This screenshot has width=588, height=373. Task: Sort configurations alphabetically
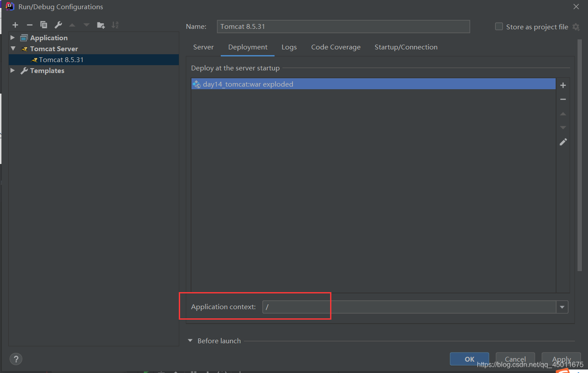click(115, 25)
